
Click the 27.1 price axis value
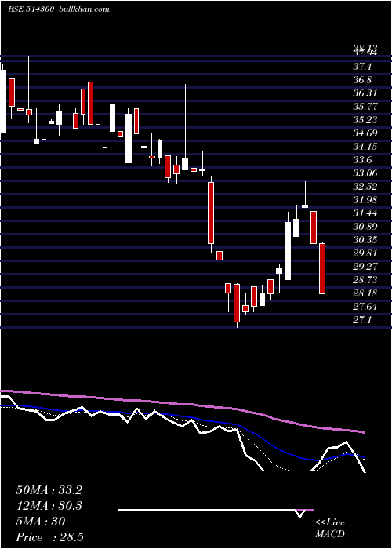362,320
